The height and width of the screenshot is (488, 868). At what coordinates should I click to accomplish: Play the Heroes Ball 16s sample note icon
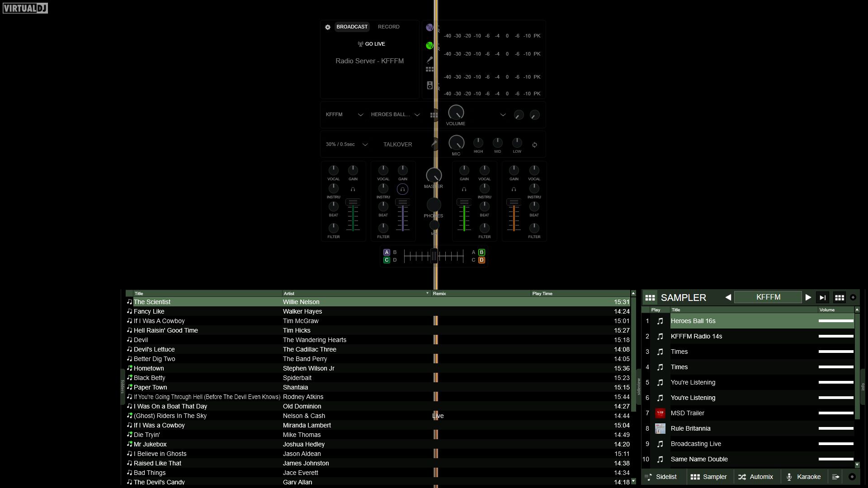click(x=660, y=321)
